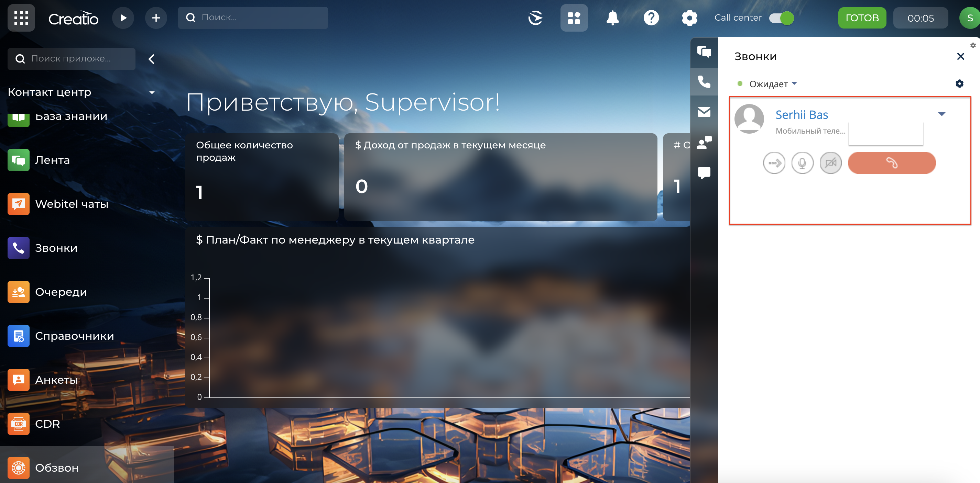Click the Обзвон dialer icon
Image resolution: width=980 pixels, height=483 pixels.
pyautogui.click(x=19, y=468)
